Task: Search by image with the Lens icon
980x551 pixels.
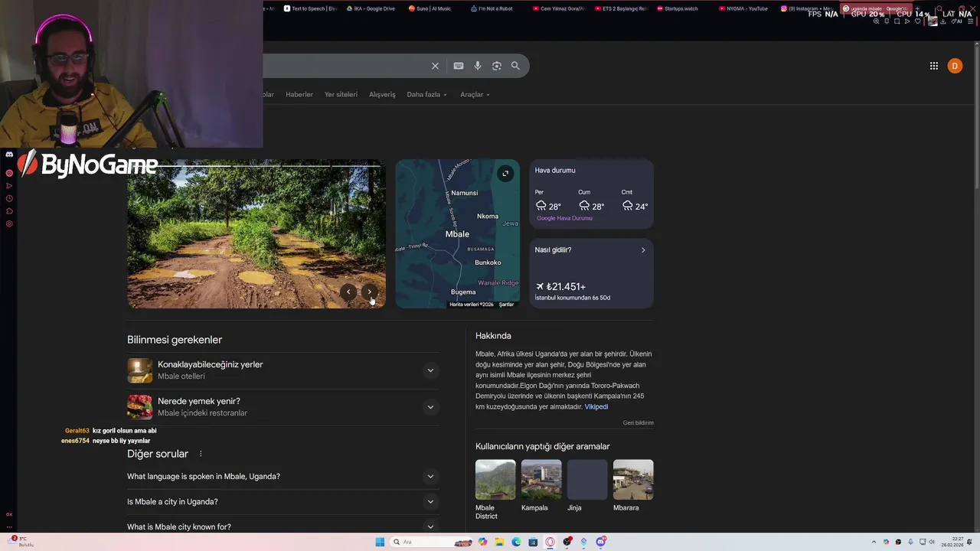Action: coord(497,66)
